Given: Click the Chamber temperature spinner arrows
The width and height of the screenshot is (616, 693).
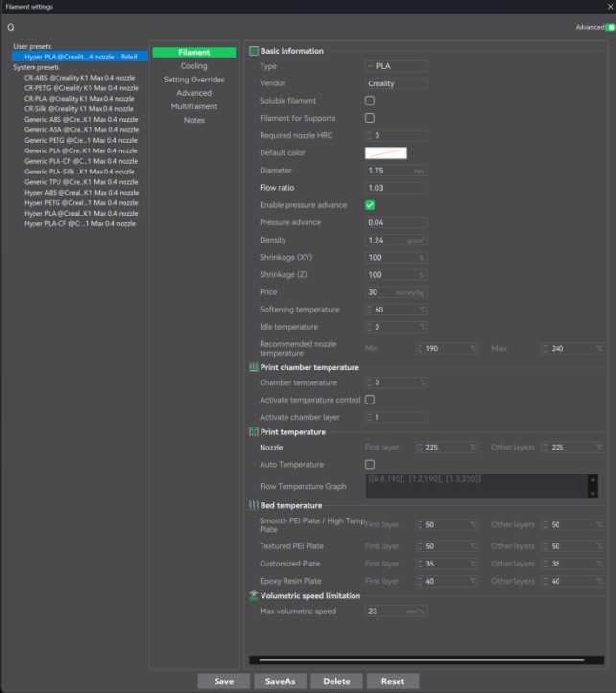Looking at the screenshot, I should pos(370,382).
